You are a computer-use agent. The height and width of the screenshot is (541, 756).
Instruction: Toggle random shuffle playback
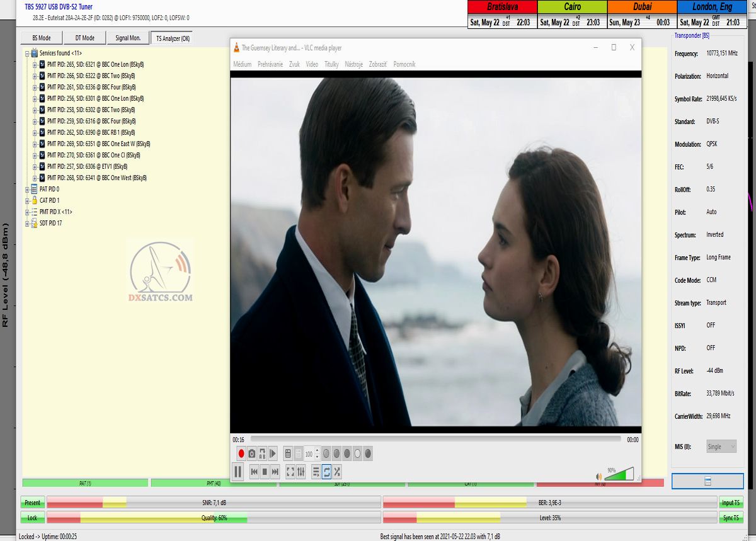click(337, 471)
